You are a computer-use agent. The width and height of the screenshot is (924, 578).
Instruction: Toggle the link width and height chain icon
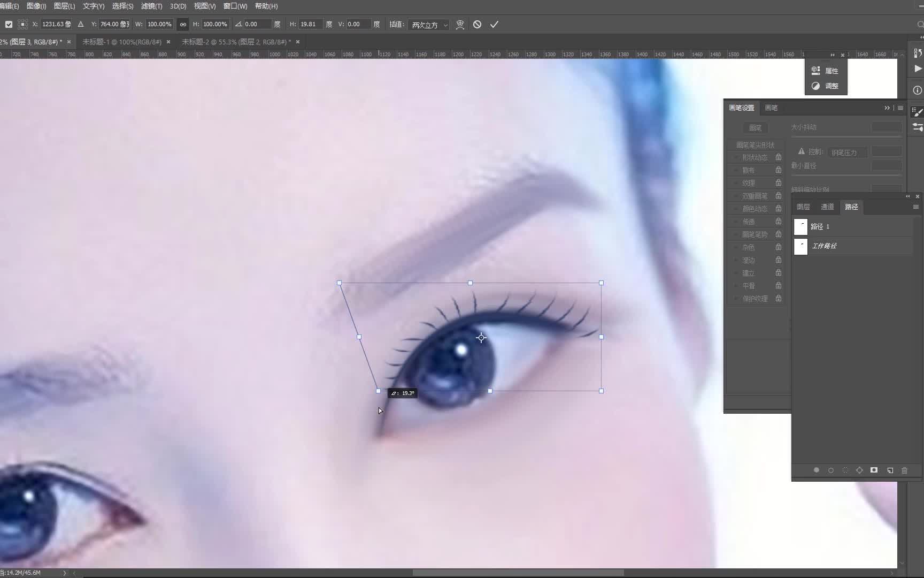pyautogui.click(x=183, y=25)
